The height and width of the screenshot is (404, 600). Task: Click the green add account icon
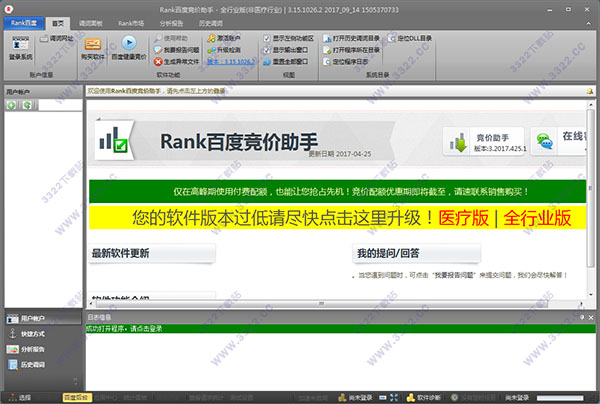pyautogui.click(x=11, y=105)
